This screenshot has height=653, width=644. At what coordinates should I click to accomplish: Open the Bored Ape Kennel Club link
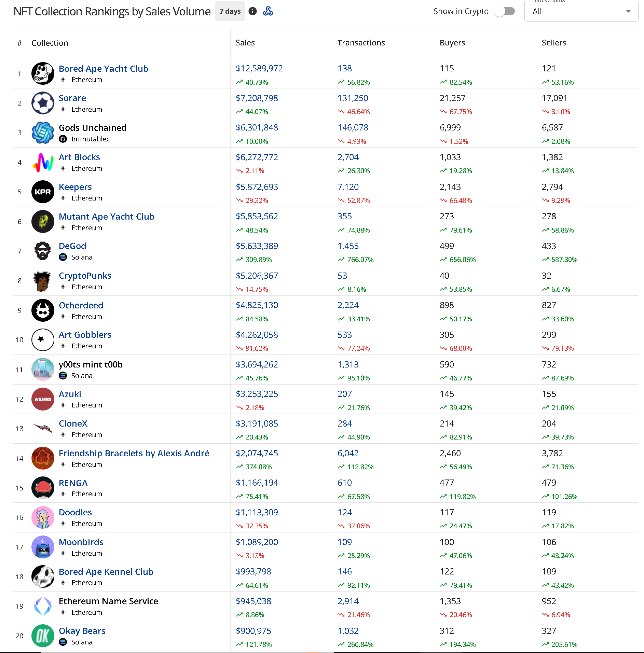[x=106, y=572]
